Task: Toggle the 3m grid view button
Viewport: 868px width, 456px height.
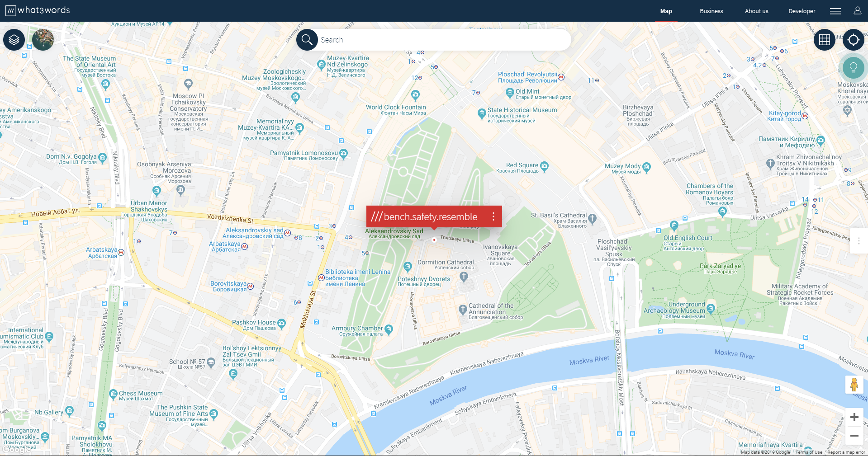Action: tap(825, 40)
